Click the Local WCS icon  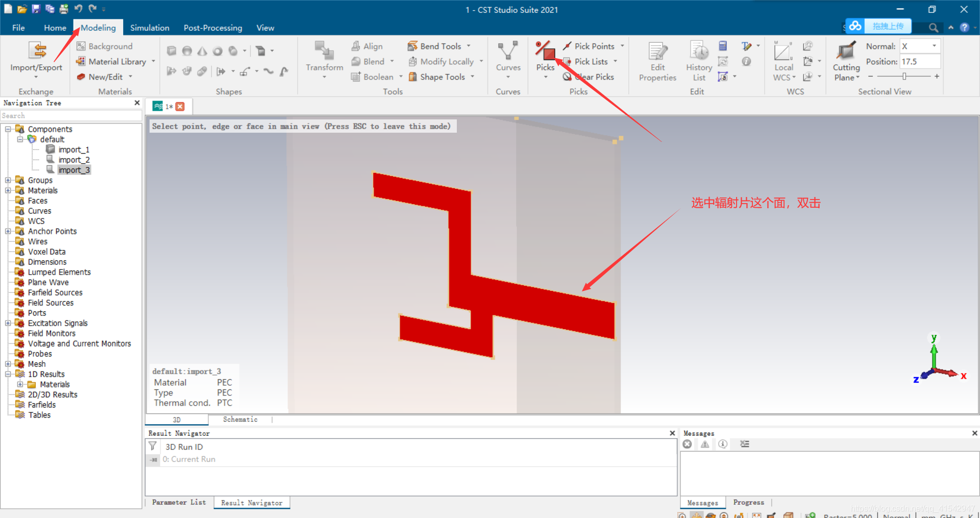point(783,51)
